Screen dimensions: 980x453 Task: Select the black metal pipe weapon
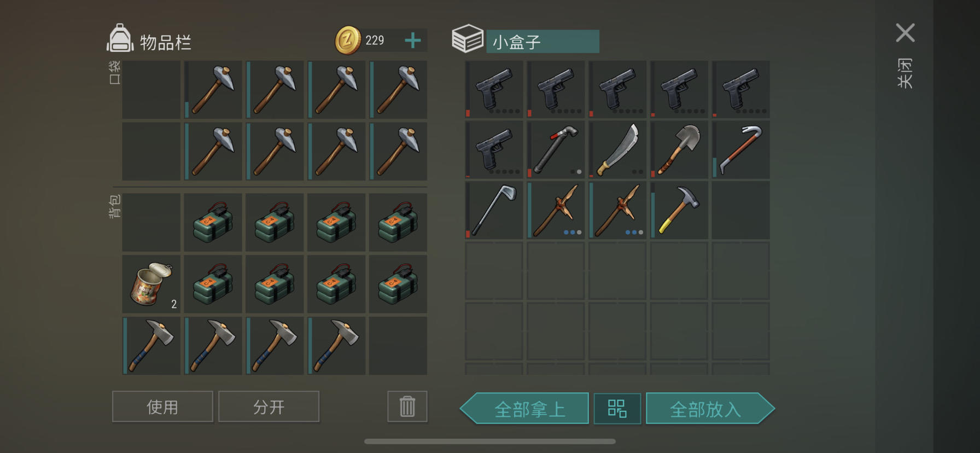[x=556, y=149]
